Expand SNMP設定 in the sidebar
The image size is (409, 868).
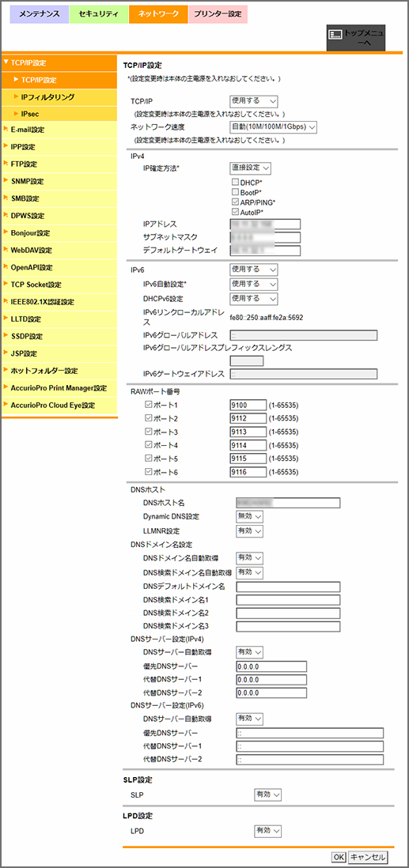59,182
